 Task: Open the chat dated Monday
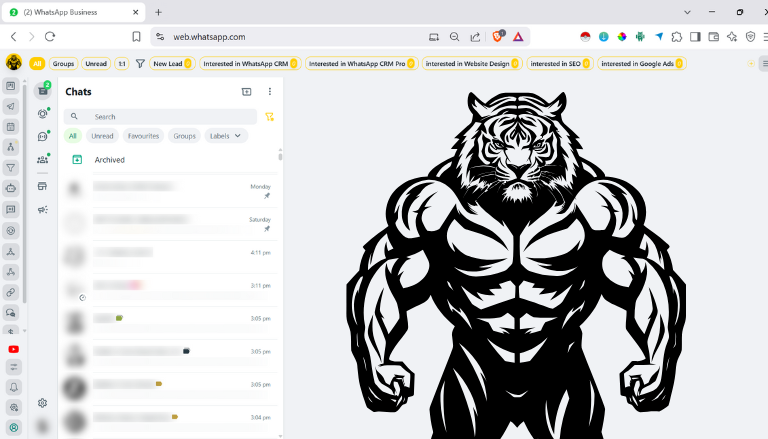(x=170, y=191)
